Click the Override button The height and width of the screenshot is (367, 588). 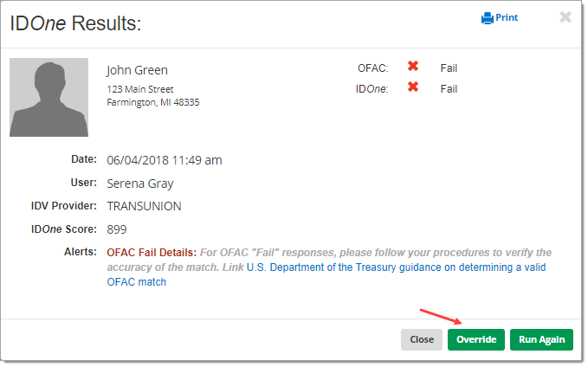coord(476,339)
